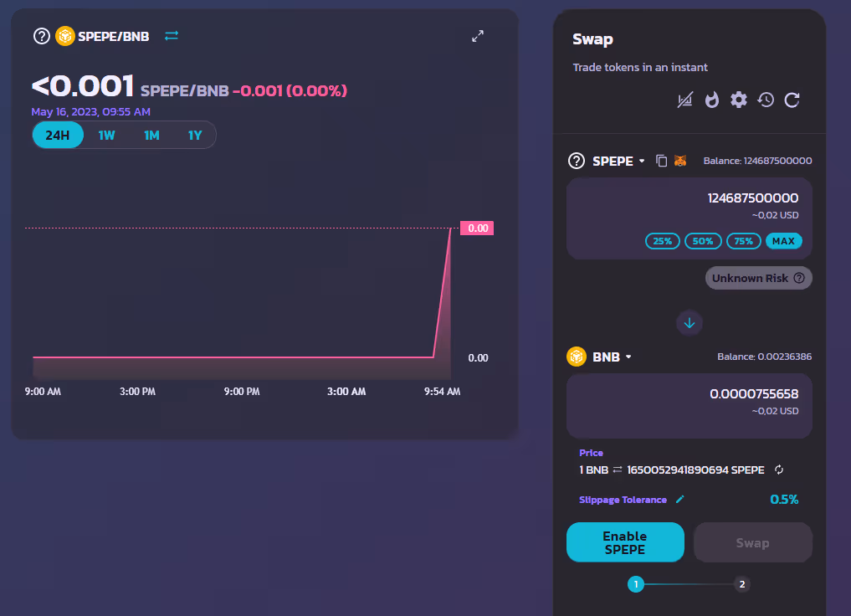Select the 1M chart timeframe
This screenshot has width=851, height=616.
(x=151, y=135)
